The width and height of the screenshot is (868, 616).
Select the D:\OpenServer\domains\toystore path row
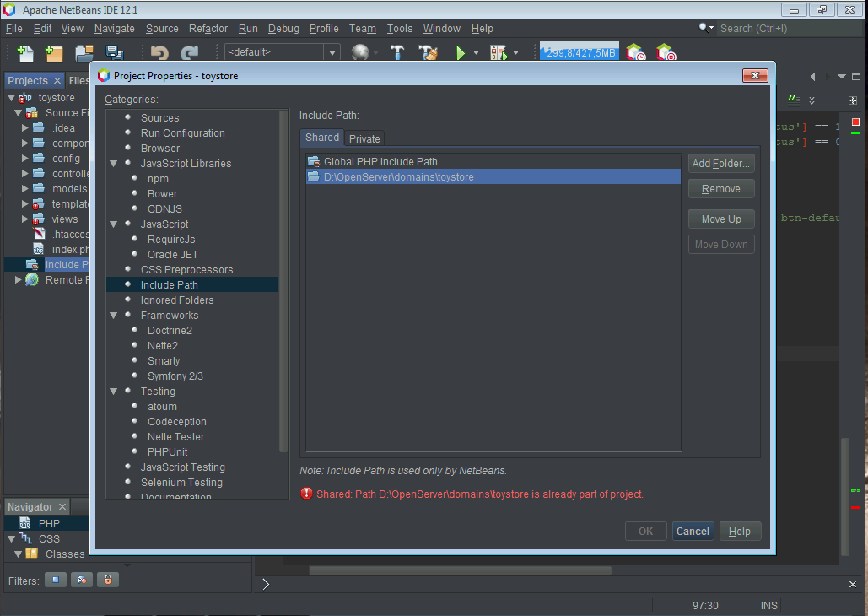pos(493,176)
